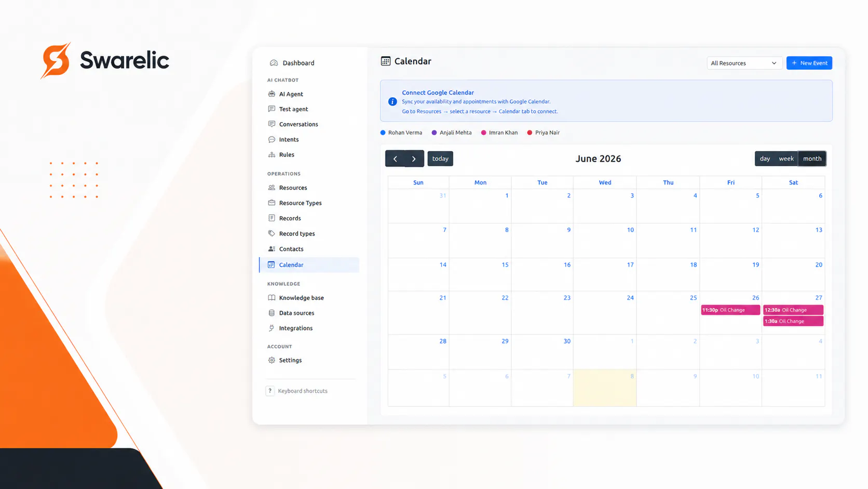Click the Priya Nair legend label
Viewport: 868px width, 489px height.
coord(547,133)
